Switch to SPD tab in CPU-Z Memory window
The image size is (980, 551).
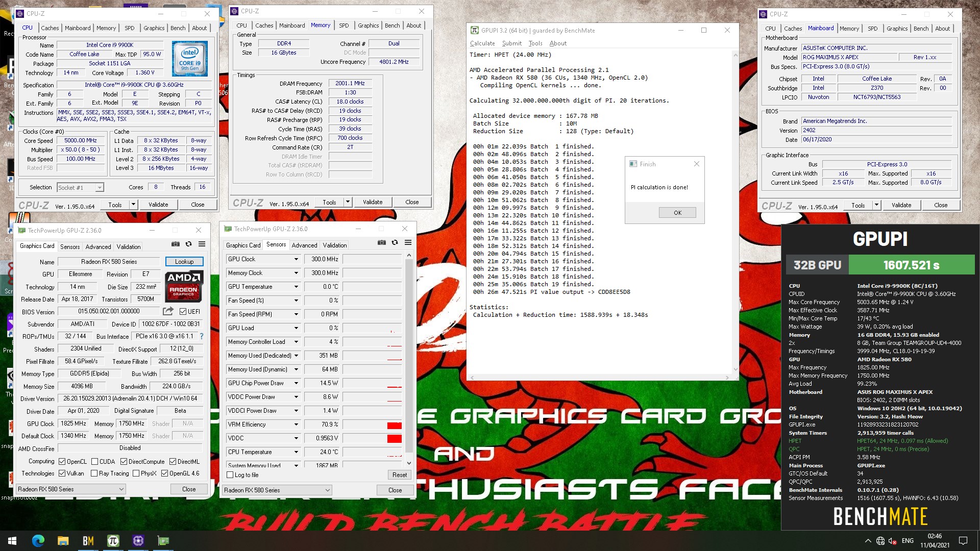coord(344,25)
